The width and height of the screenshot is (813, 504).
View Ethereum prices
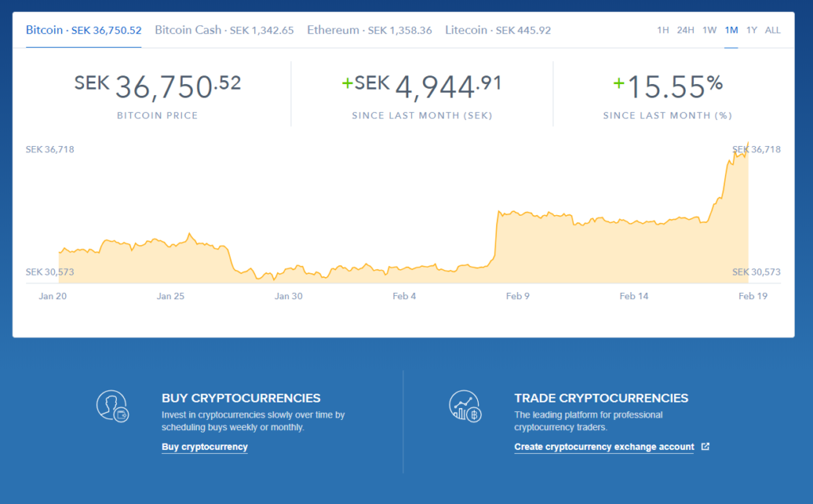[369, 29]
